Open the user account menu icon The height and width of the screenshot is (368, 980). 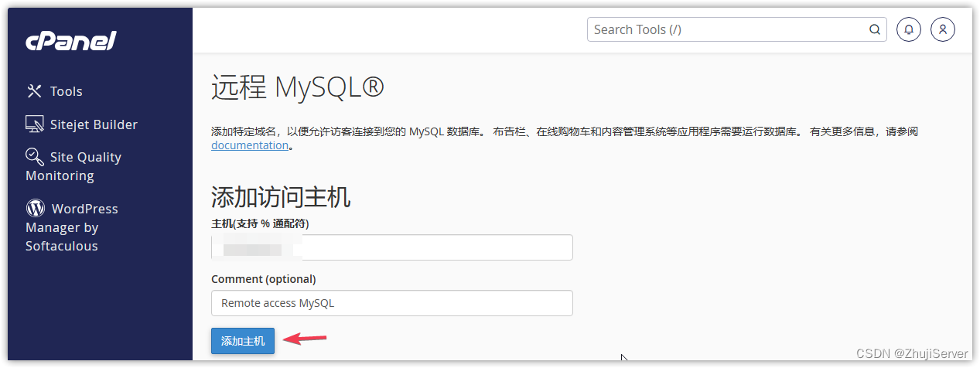tap(943, 29)
